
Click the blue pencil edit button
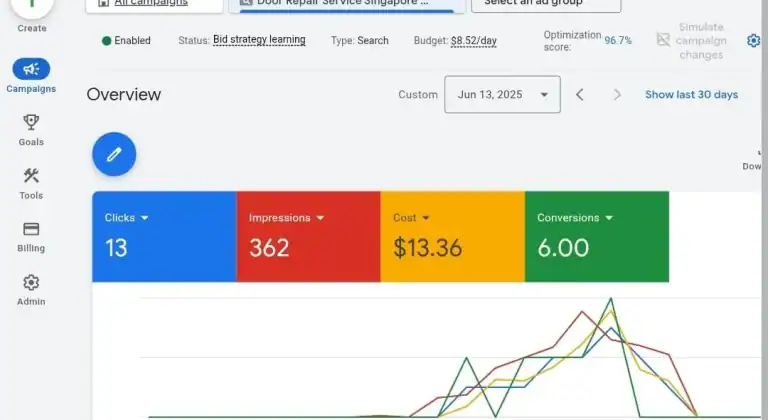click(x=114, y=154)
